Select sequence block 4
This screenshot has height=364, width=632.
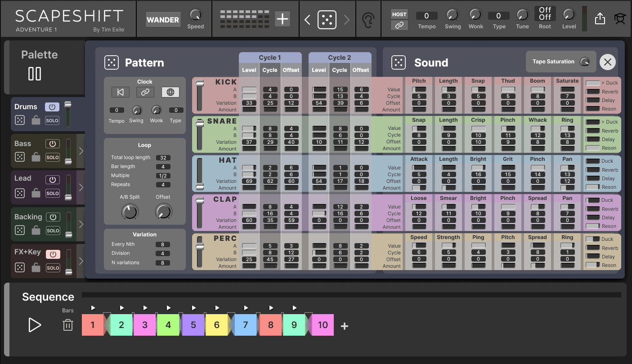[168, 325]
